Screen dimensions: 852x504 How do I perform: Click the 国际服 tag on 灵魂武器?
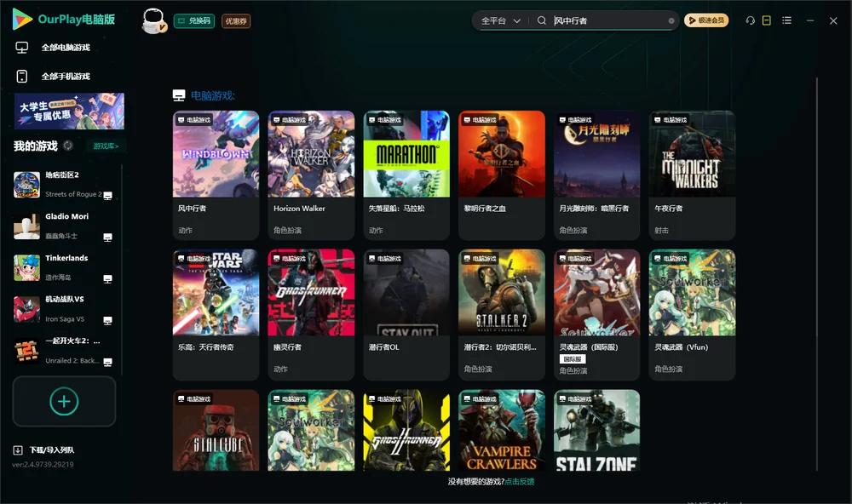click(573, 359)
